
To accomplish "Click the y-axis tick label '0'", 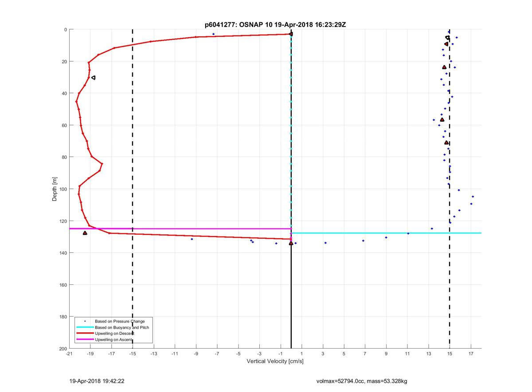I will pyautogui.click(x=65, y=30).
